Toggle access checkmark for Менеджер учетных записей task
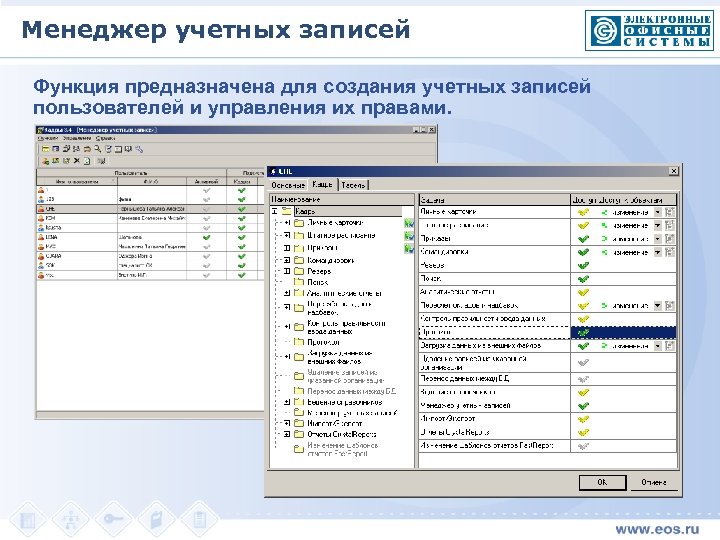720x540 pixels. 583,406
